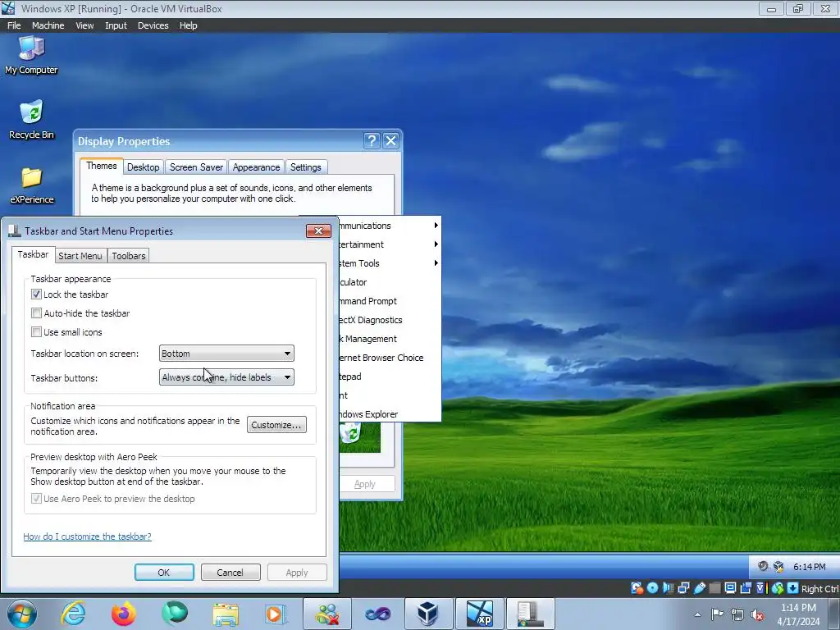Screen dimensions: 840x630
Task: Open the Recycle Bin desktop icon
Action: (31, 120)
